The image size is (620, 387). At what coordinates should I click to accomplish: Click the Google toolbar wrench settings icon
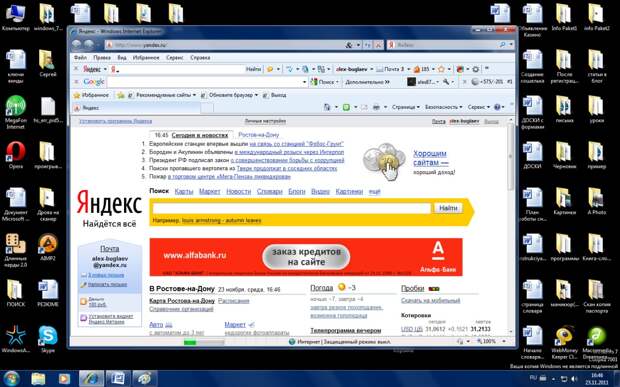446,82
